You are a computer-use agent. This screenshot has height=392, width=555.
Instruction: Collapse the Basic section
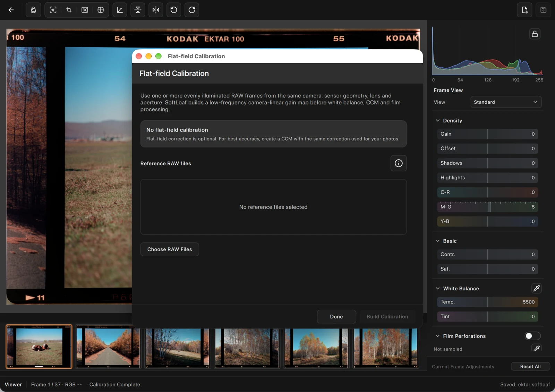pyautogui.click(x=438, y=241)
